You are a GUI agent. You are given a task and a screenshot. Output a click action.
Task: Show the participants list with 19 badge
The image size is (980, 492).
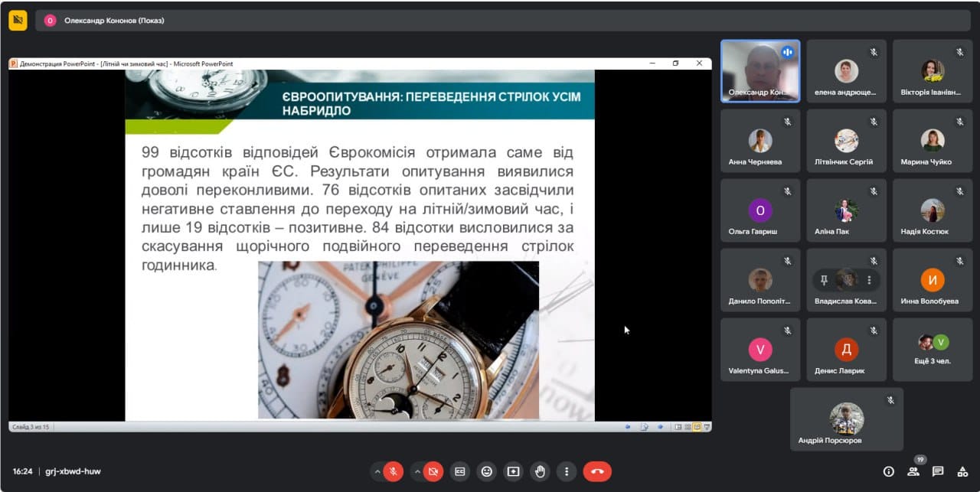tap(913, 471)
